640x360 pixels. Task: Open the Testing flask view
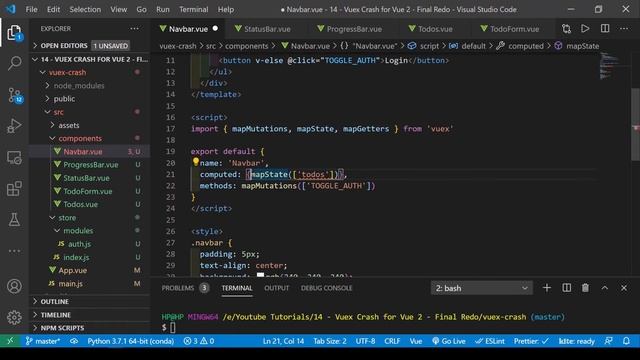pyautogui.click(x=14, y=220)
